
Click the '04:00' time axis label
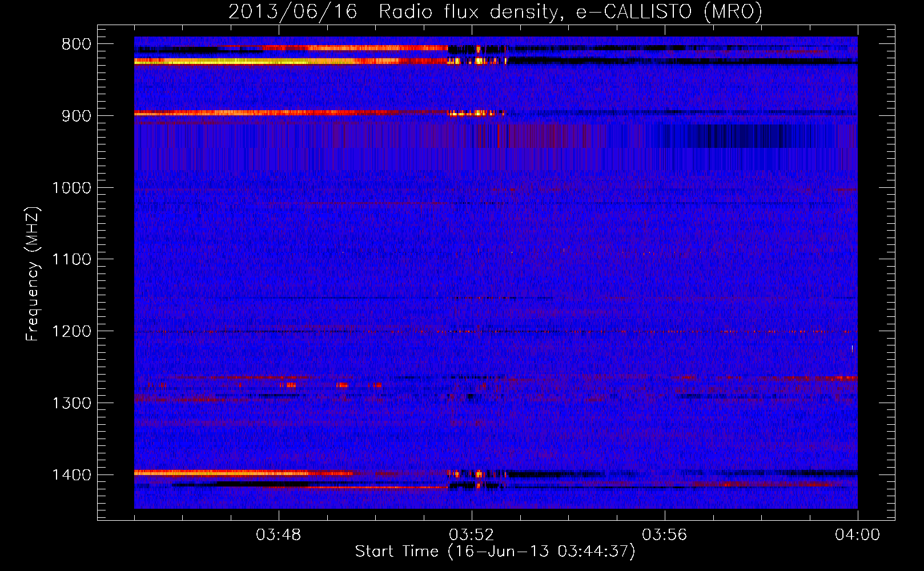click(x=858, y=535)
